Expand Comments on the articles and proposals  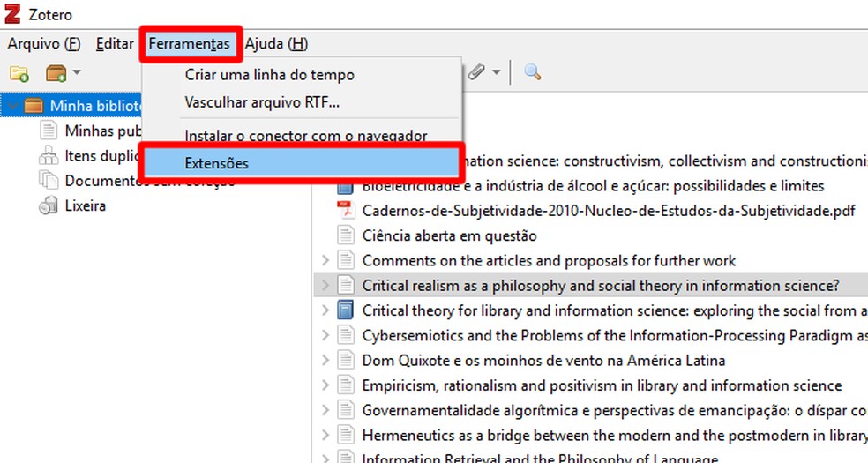(x=325, y=260)
